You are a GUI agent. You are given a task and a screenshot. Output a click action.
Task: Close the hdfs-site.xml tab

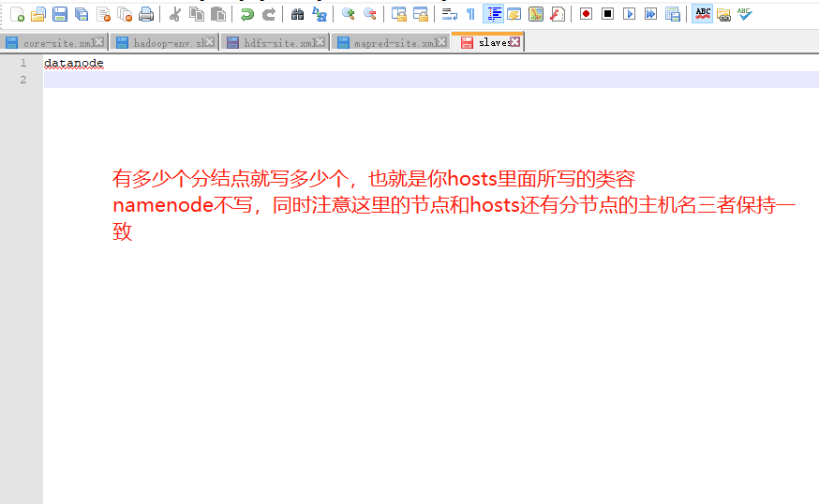(320, 42)
